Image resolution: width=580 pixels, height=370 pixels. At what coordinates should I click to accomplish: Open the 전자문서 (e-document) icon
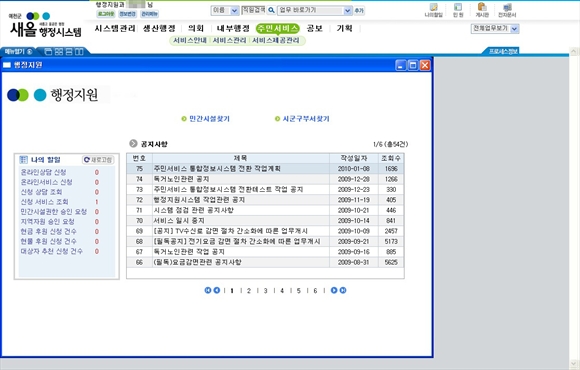507,10
